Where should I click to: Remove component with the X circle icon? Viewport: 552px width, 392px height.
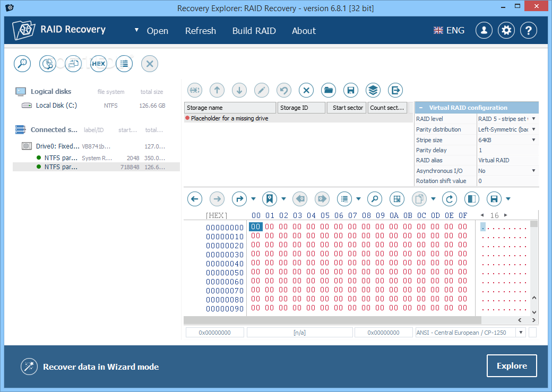(306, 90)
